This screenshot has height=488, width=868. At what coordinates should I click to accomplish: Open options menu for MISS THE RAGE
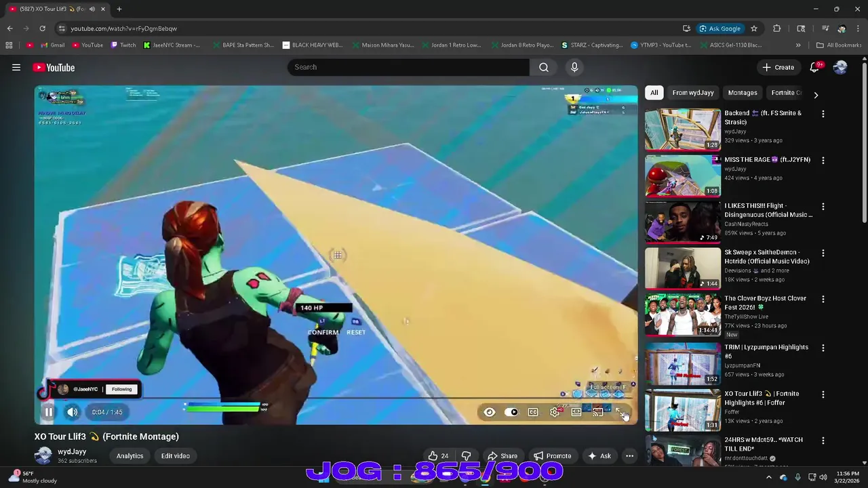coord(823,161)
